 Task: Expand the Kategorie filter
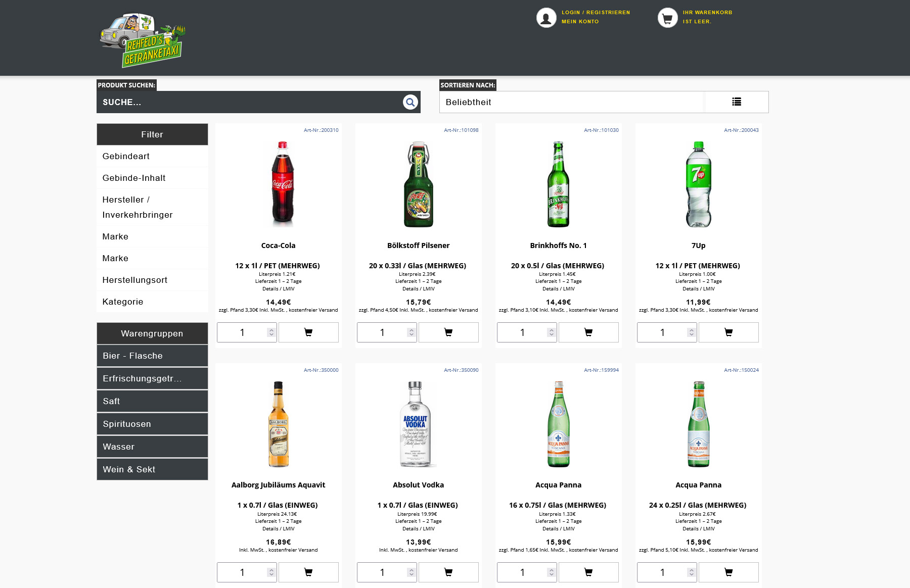152,302
